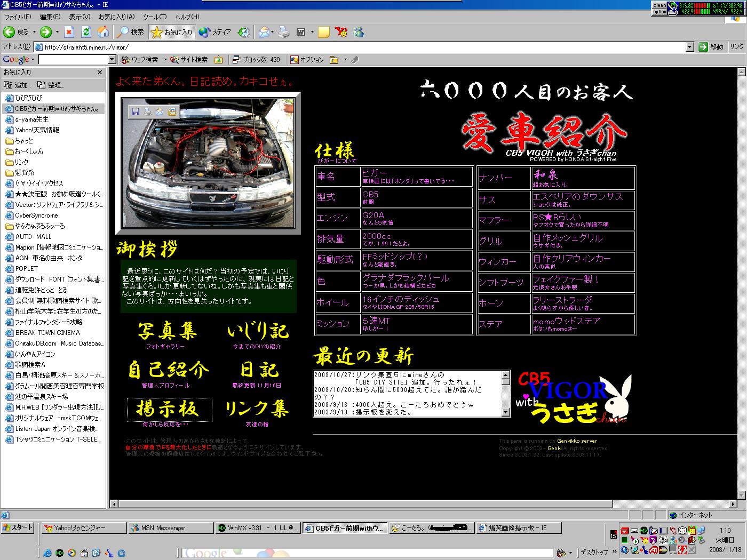This screenshot has width=747, height=560.
Task: Click the Print icon in toolbar
Action: click(x=284, y=32)
